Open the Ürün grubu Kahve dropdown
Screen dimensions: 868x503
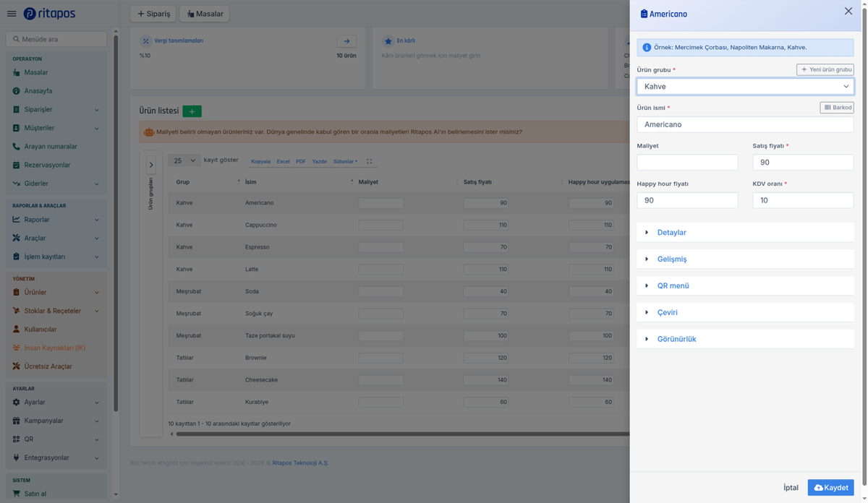point(745,87)
